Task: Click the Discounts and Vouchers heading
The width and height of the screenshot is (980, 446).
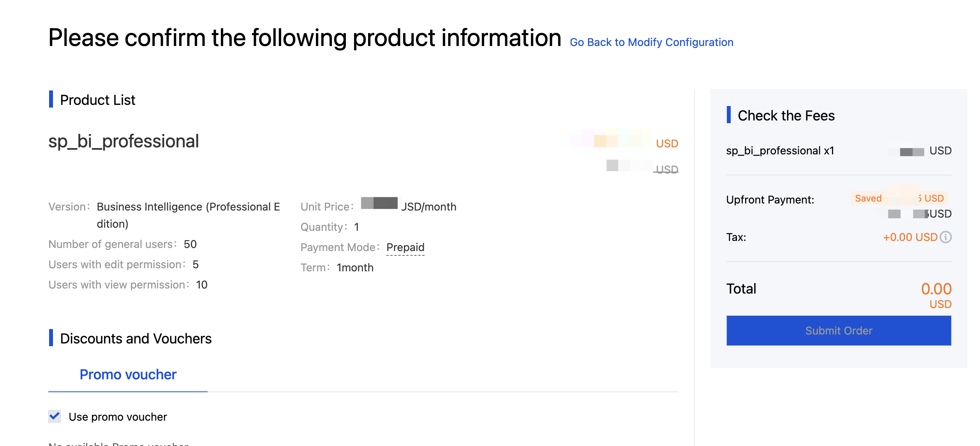Action: tap(136, 338)
